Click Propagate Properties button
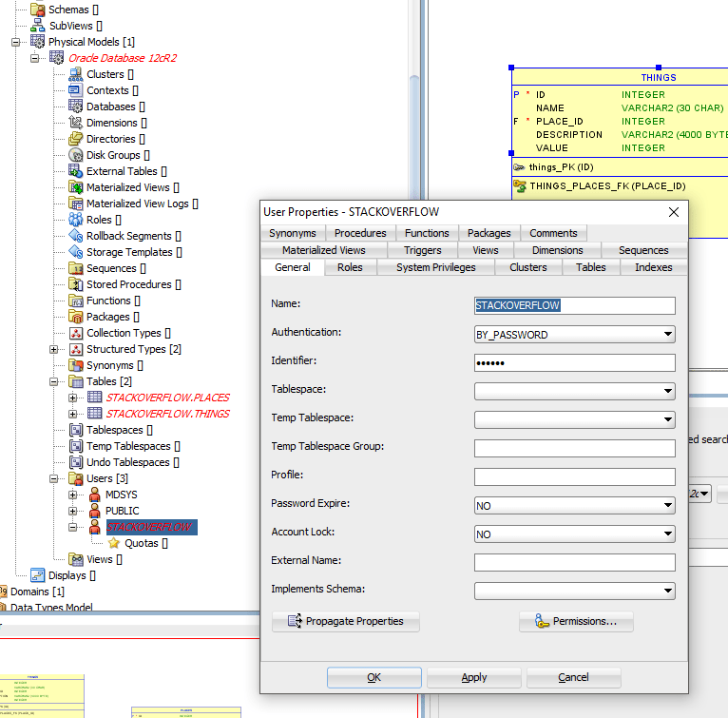This screenshot has height=718, width=728. coord(345,621)
